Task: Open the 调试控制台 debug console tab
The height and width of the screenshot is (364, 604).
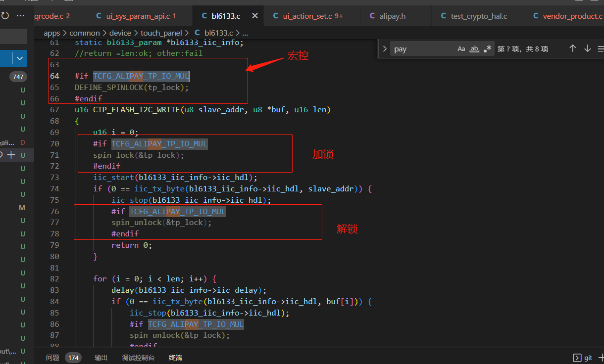Action: (138, 358)
